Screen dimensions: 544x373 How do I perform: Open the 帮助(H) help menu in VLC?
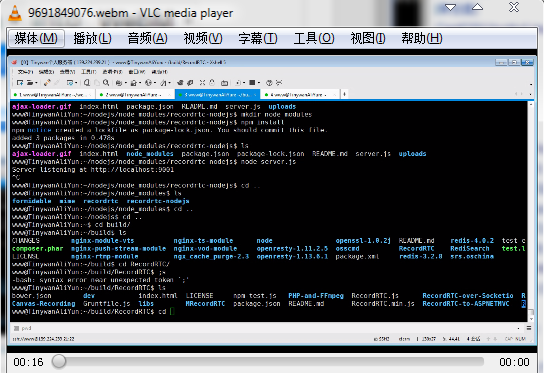pos(422,38)
